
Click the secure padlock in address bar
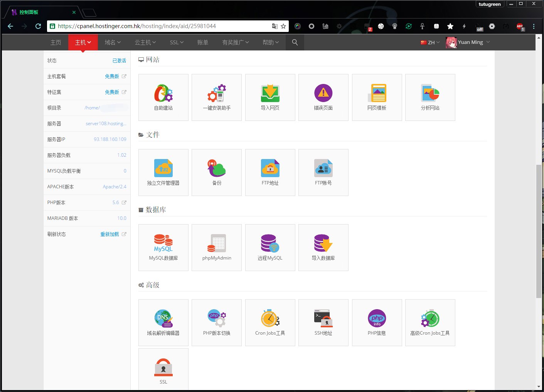tap(52, 26)
